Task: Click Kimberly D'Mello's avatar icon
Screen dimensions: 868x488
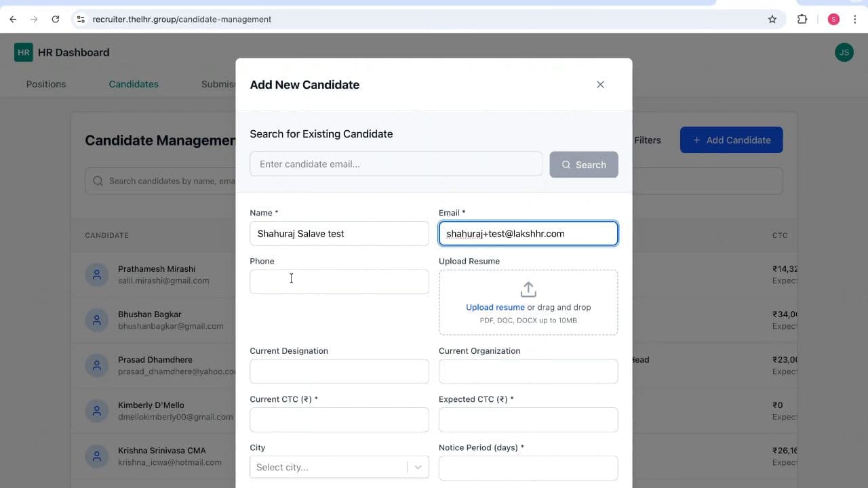Action: 97,411
